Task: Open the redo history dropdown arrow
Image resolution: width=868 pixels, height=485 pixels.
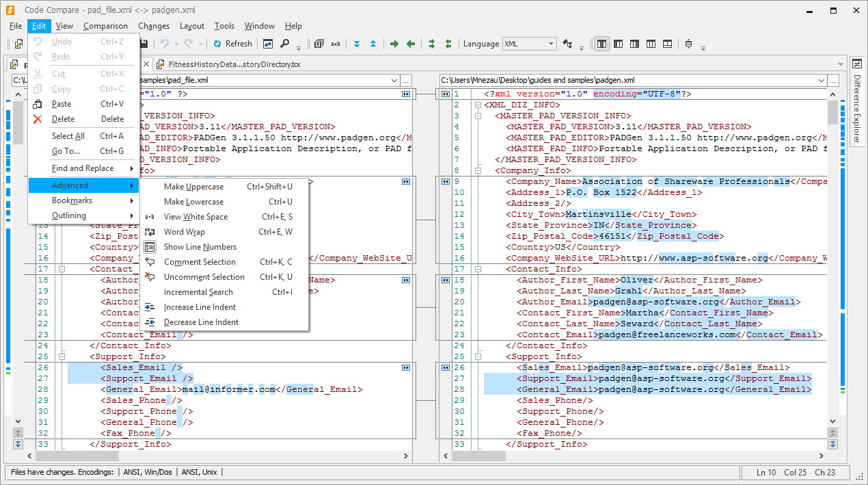Action: tap(200, 44)
